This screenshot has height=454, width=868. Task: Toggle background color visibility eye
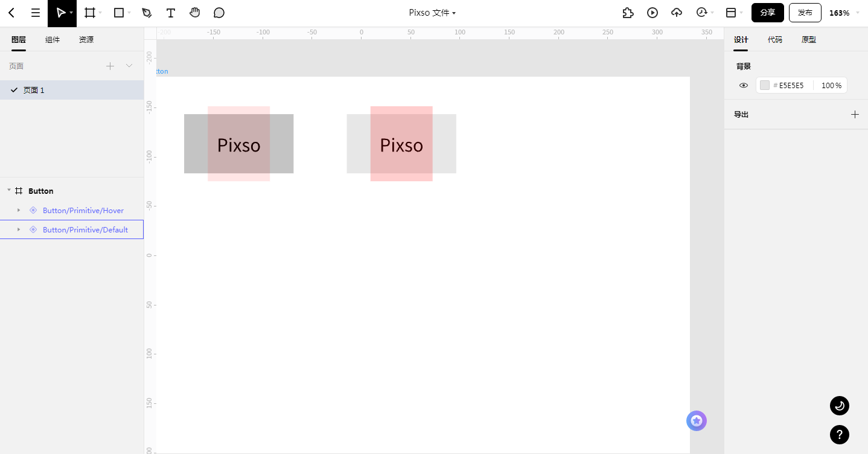(x=744, y=86)
